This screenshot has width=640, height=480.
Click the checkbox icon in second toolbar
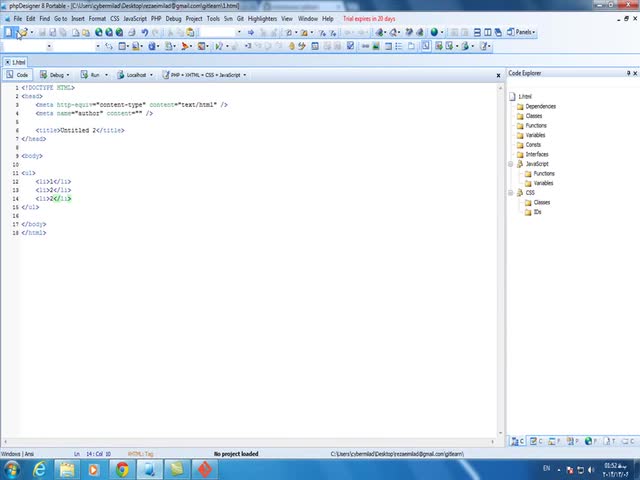(350, 46)
